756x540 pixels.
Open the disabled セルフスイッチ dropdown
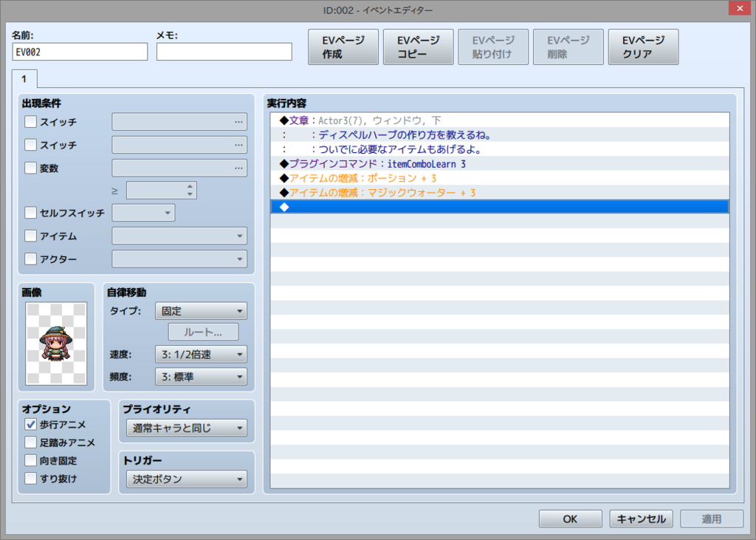[143, 213]
